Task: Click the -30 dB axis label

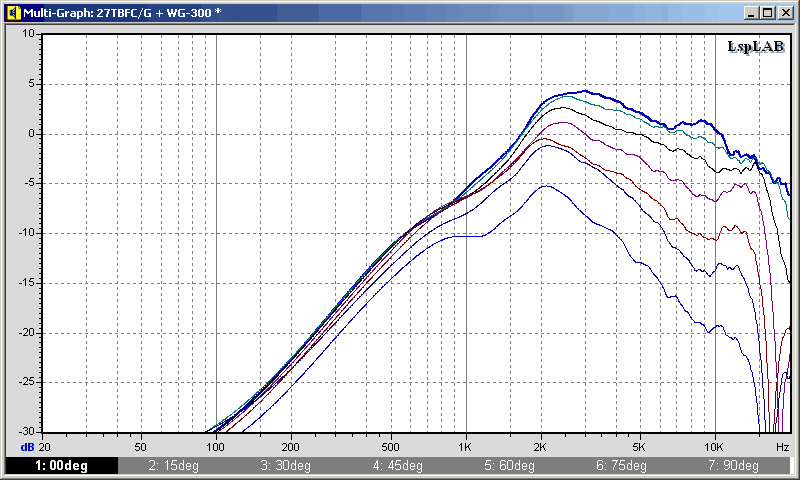Action: click(x=27, y=431)
